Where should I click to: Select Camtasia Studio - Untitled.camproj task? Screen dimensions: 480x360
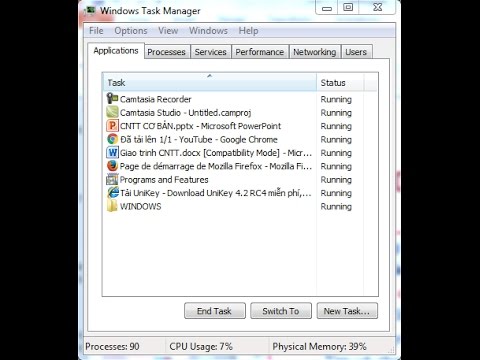240,112
